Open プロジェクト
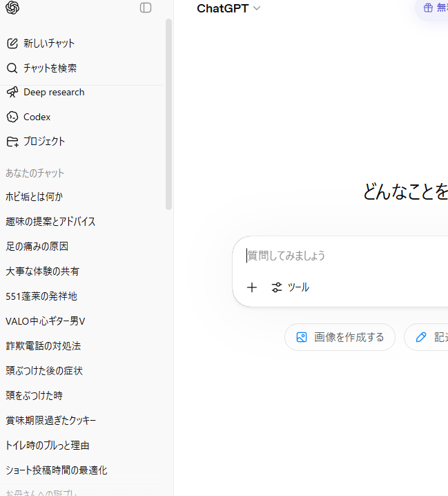 [x=44, y=142]
